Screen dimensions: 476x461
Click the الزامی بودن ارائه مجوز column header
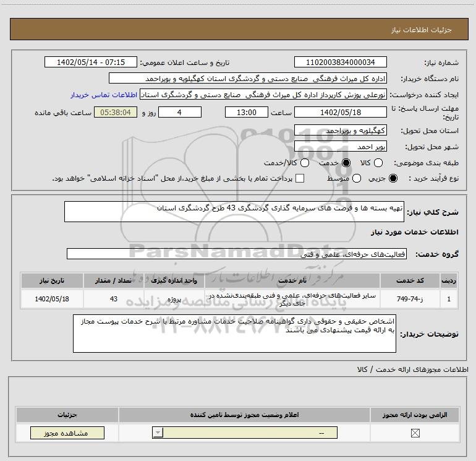coord(415,415)
